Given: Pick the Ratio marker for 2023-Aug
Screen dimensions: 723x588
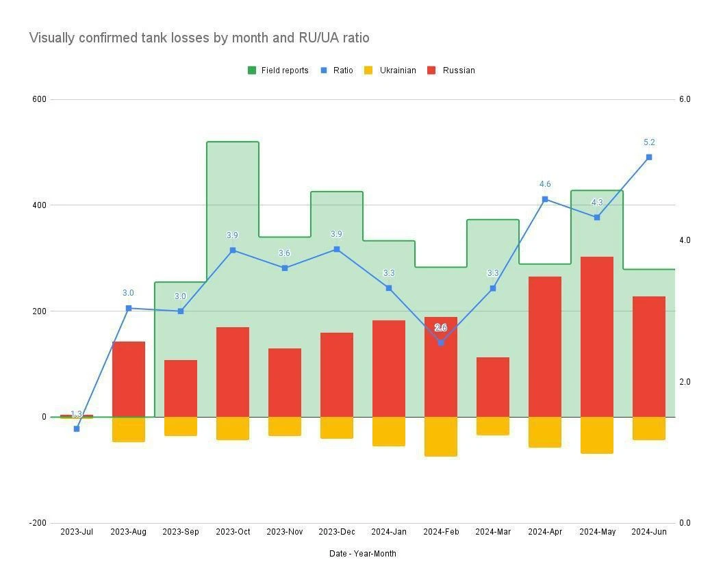Looking at the screenshot, I should click(x=129, y=308).
